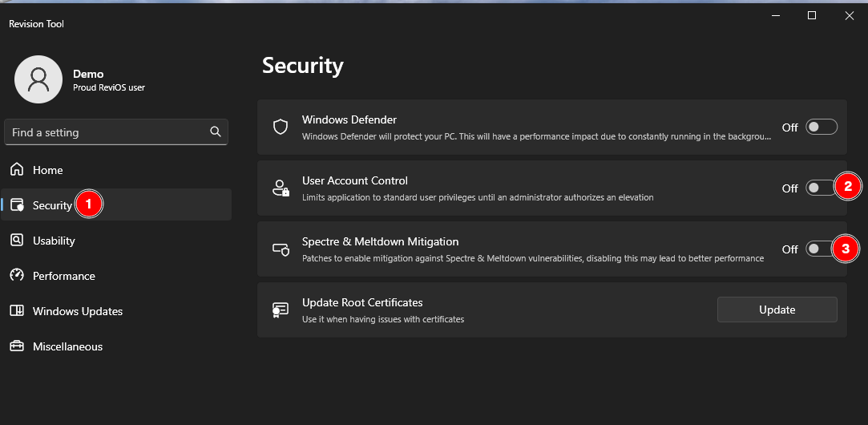Enable the User Account Control switch

click(821, 188)
